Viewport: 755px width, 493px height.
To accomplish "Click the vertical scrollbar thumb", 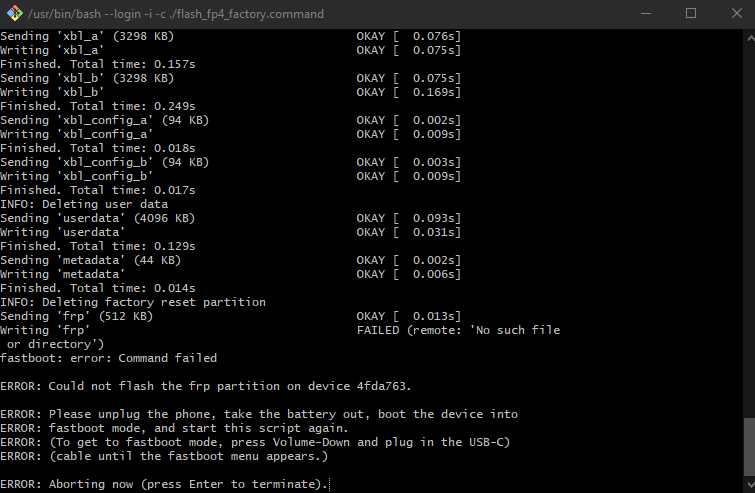I will point(750,447).
